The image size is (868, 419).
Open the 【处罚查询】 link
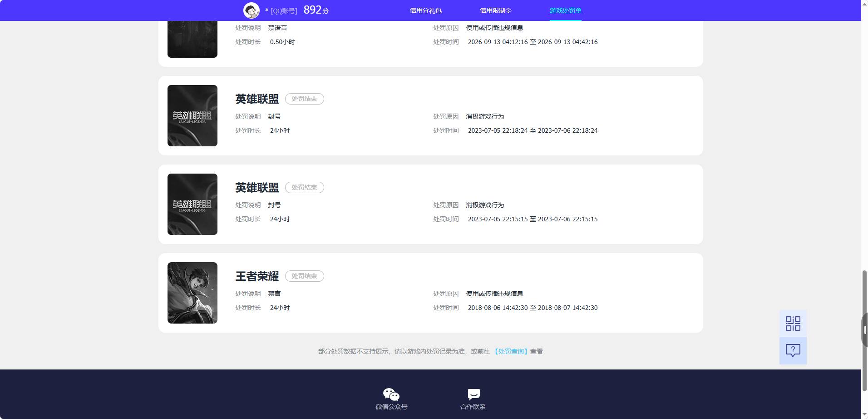click(x=511, y=351)
